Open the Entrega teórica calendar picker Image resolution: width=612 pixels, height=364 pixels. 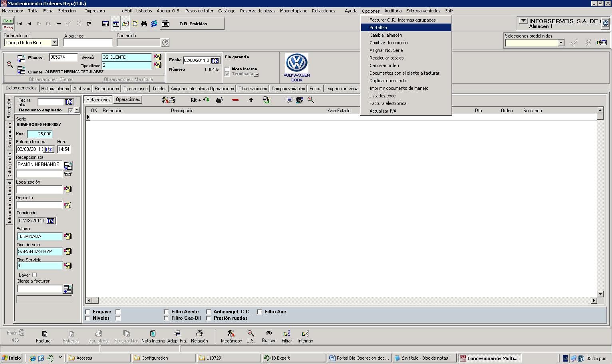(49, 149)
